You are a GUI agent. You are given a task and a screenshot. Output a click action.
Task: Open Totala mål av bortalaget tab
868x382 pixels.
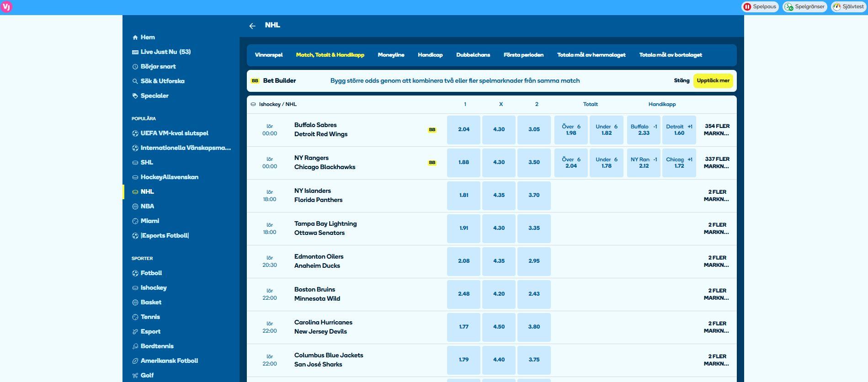[x=671, y=55]
